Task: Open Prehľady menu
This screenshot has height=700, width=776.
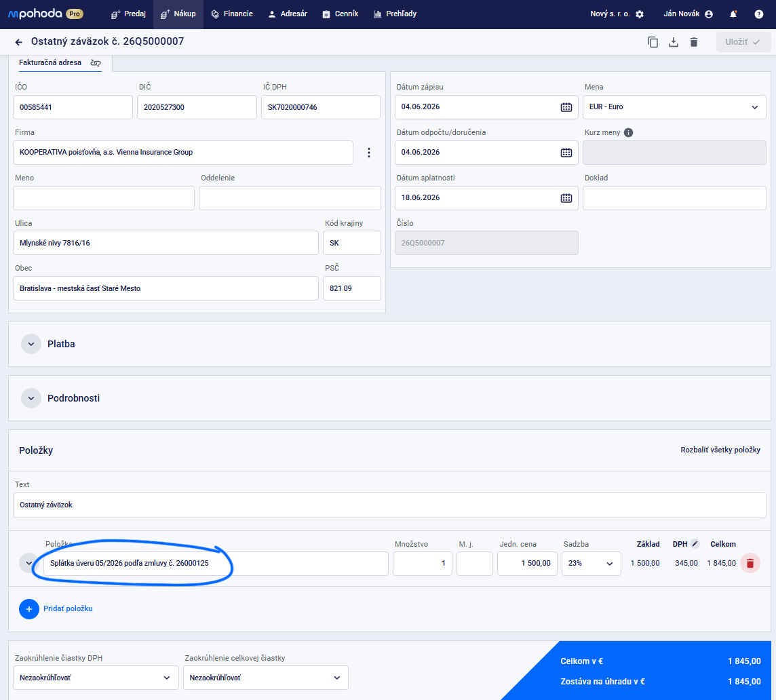Action: pyautogui.click(x=395, y=14)
